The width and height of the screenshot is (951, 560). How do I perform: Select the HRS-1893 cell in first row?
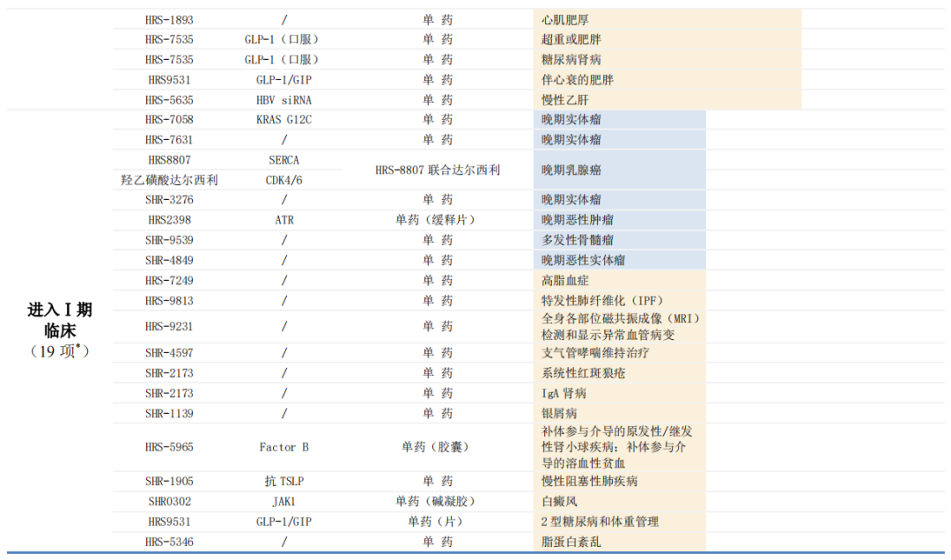pyautogui.click(x=169, y=18)
